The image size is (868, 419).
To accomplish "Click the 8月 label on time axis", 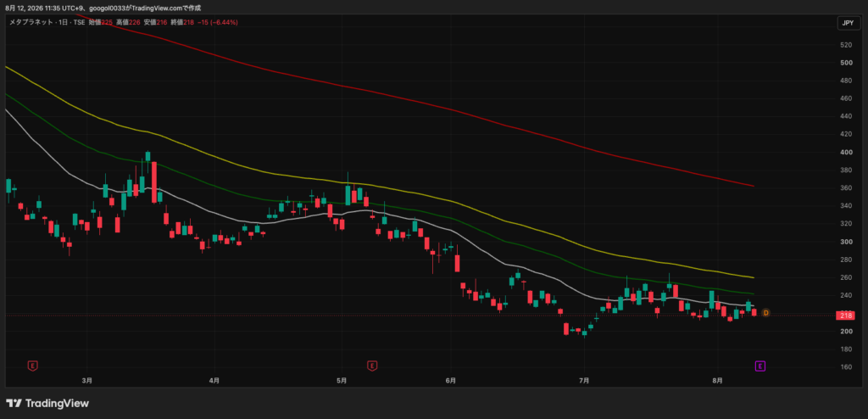I will pyautogui.click(x=717, y=381).
